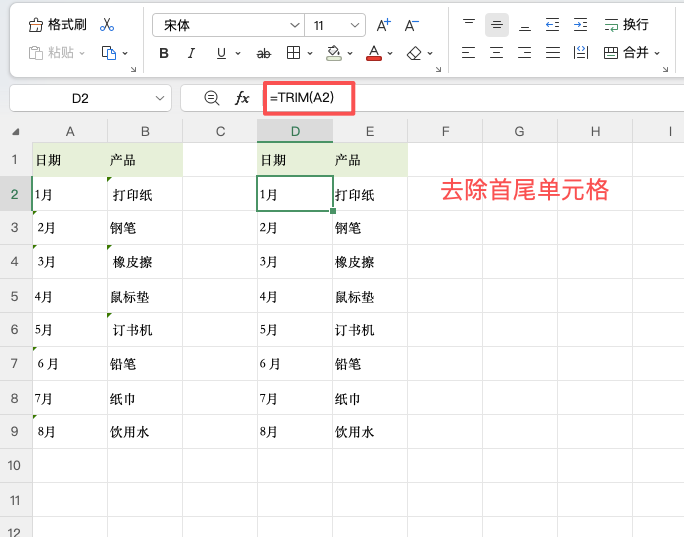Open clipboard group dialog launcher
Viewport: 684px width, 537px height.
[x=133, y=69]
